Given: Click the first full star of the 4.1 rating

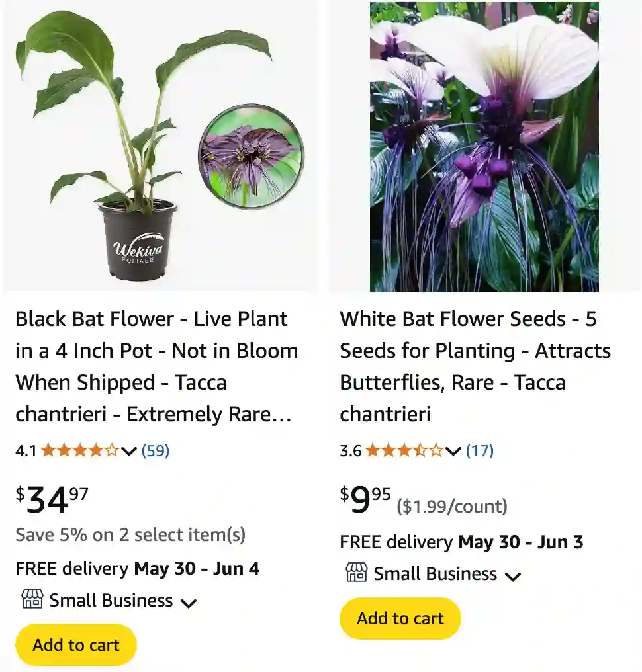Looking at the screenshot, I should point(48,450).
